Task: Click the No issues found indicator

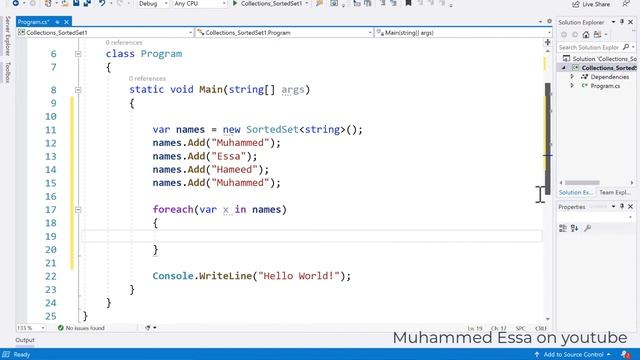Action: [81, 328]
